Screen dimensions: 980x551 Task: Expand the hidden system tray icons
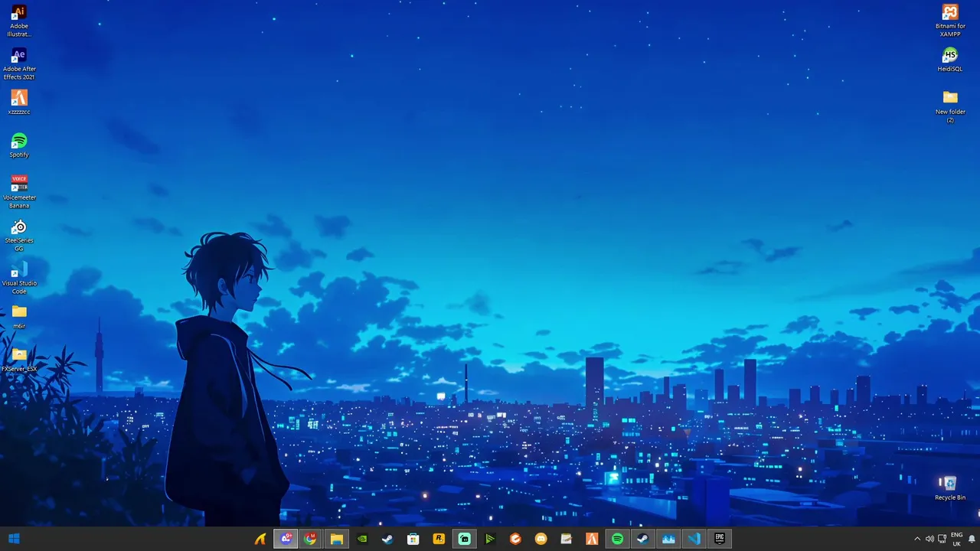[x=917, y=539]
